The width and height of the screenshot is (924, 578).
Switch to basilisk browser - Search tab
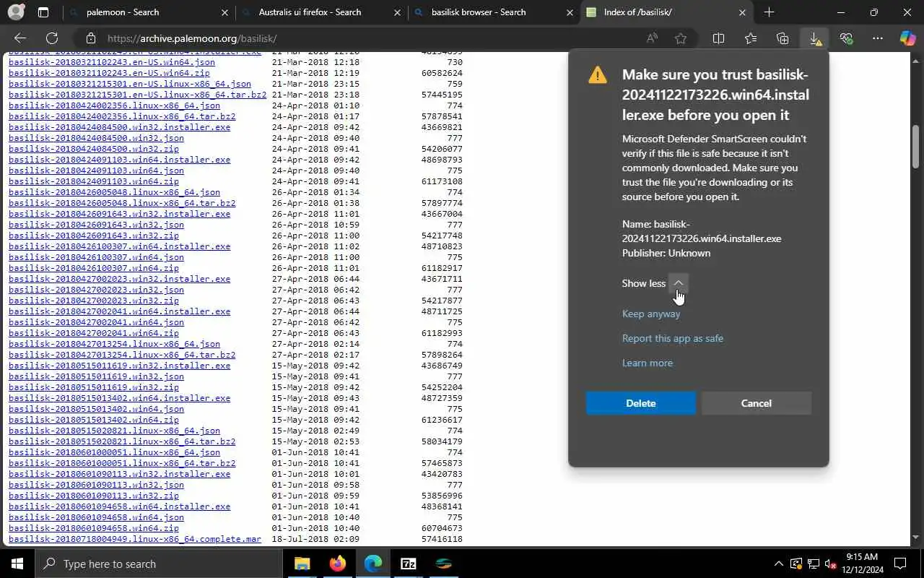494,12
